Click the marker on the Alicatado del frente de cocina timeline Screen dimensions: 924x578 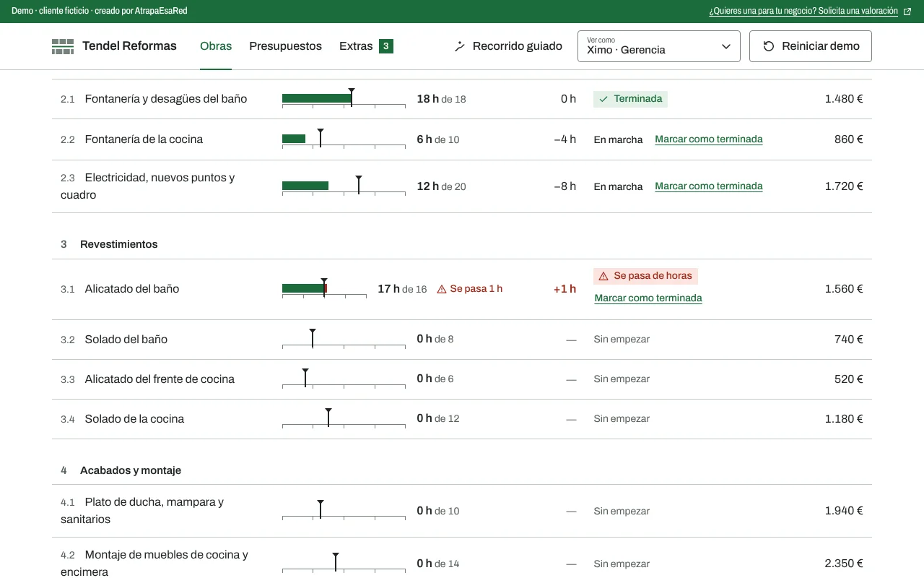pyautogui.click(x=305, y=377)
